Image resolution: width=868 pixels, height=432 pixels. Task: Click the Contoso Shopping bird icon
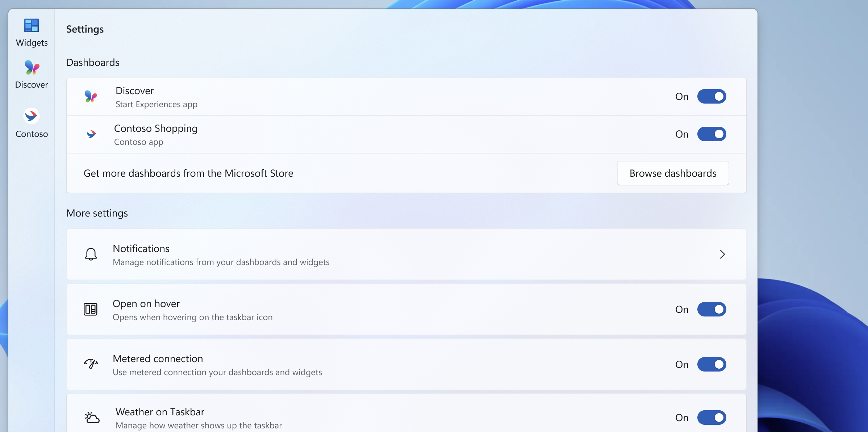91,134
